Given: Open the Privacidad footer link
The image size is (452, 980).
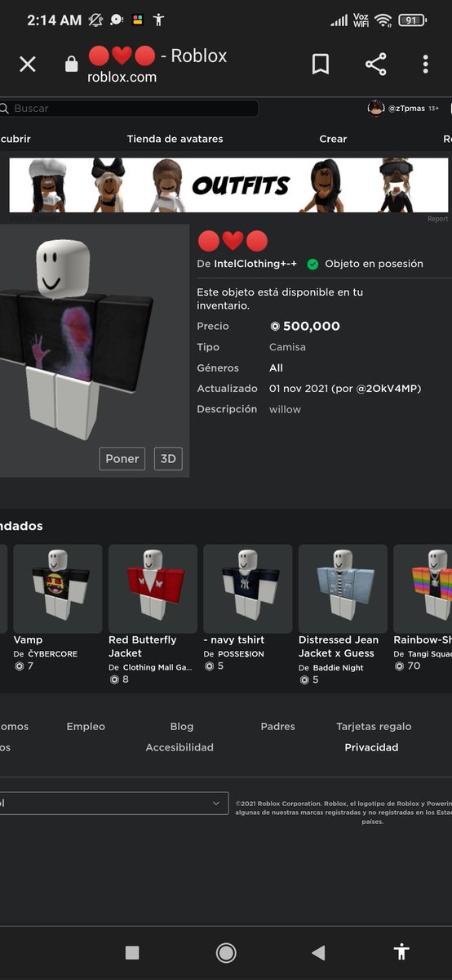Looking at the screenshot, I should pos(371,747).
